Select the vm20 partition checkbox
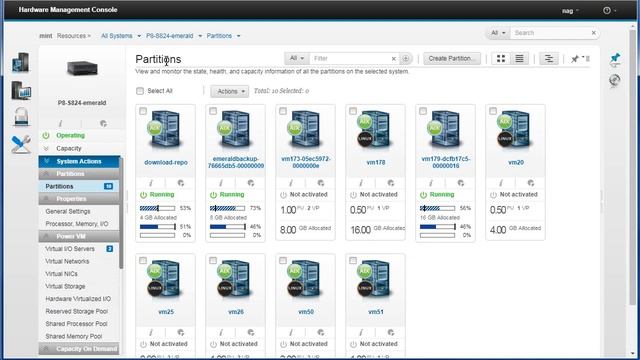640x360 pixels. point(493,111)
